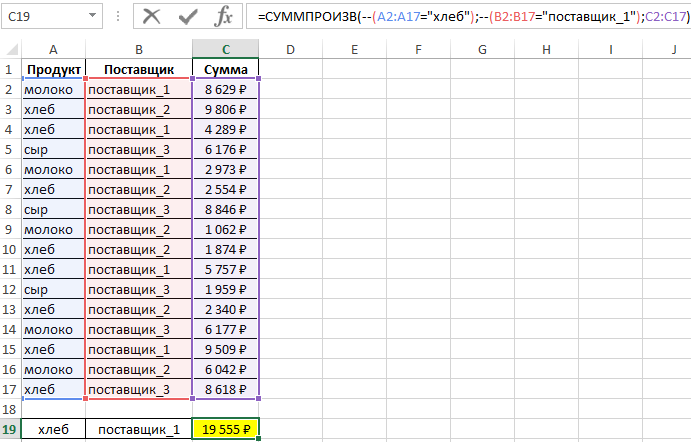This screenshot has height=442, width=691.
Task: Select column A header
Action: pos(54,49)
